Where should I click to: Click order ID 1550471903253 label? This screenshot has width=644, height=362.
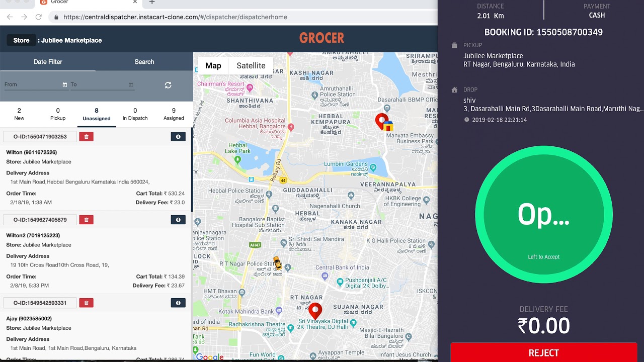point(40,136)
